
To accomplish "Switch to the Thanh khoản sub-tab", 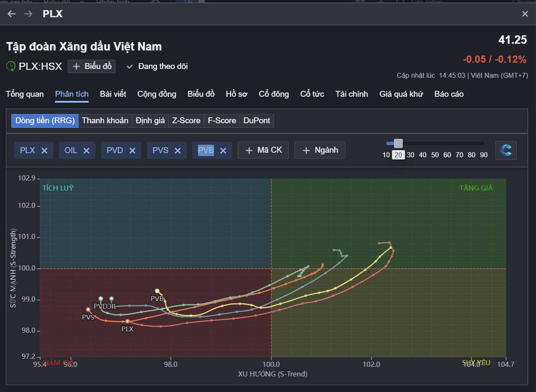I will point(105,121).
